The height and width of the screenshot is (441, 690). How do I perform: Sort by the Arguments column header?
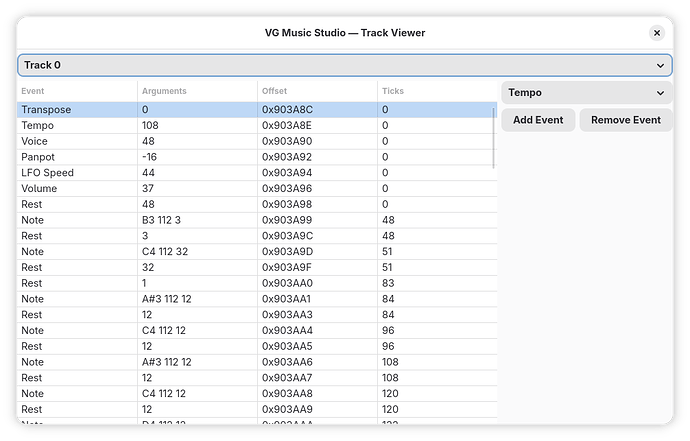point(197,91)
